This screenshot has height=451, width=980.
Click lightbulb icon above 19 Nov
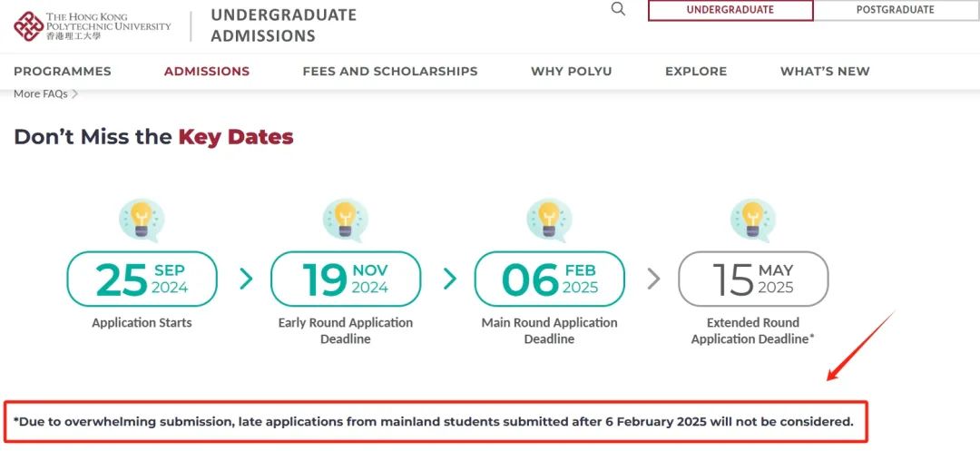pyautogui.click(x=346, y=220)
